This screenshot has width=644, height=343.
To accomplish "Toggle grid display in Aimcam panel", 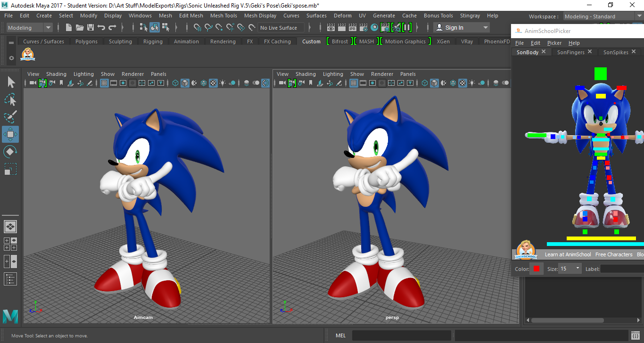I will [105, 83].
